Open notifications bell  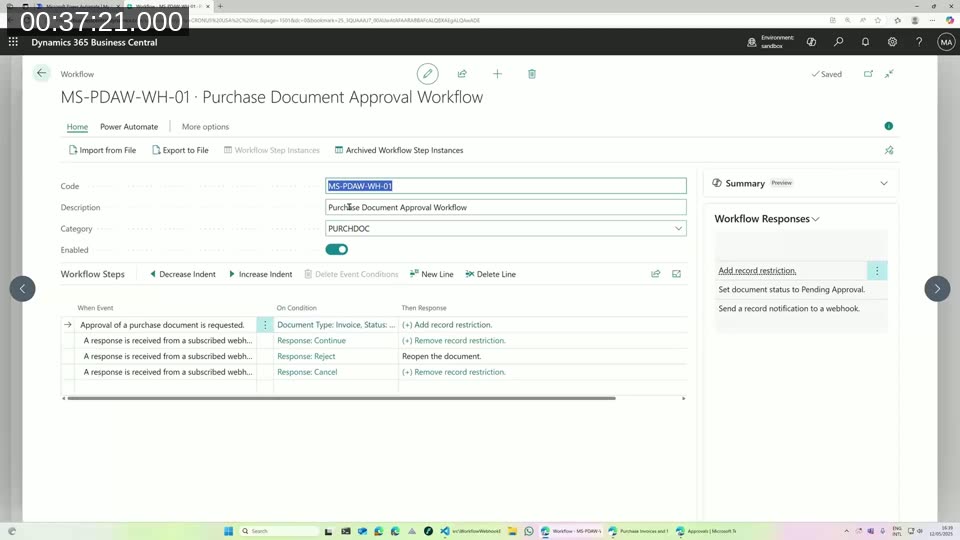(865, 42)
